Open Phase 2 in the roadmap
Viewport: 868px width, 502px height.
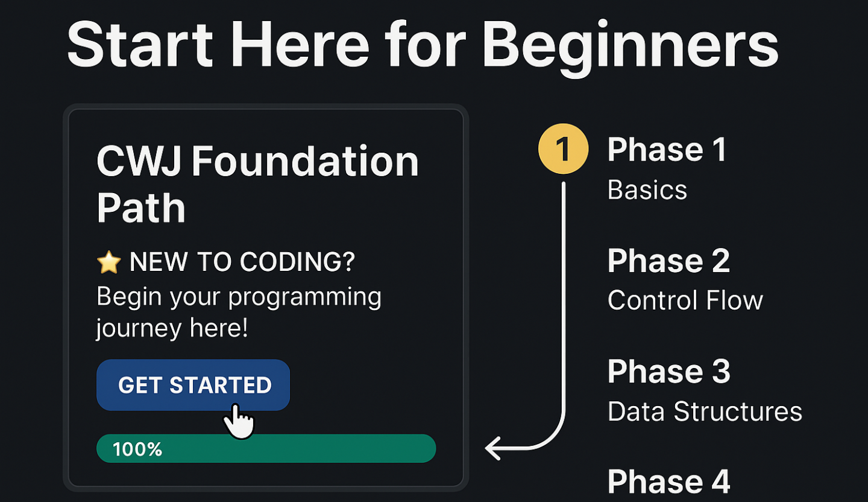[668, 261]
